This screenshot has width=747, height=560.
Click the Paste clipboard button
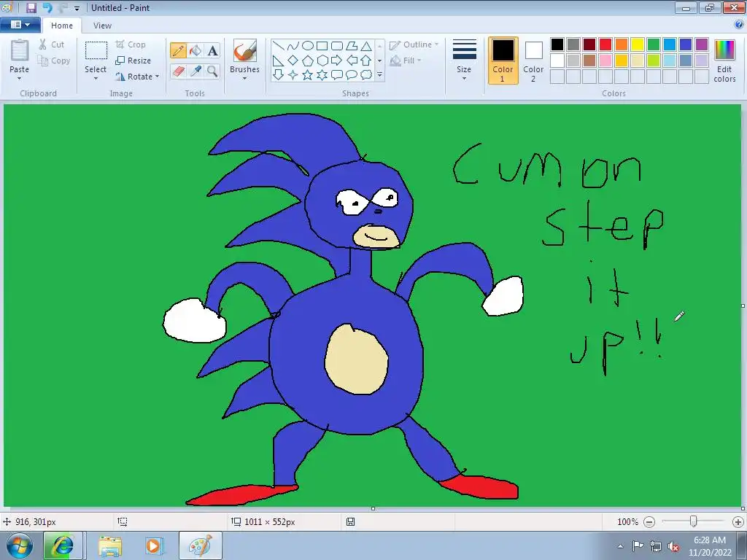tap(20, 55)
